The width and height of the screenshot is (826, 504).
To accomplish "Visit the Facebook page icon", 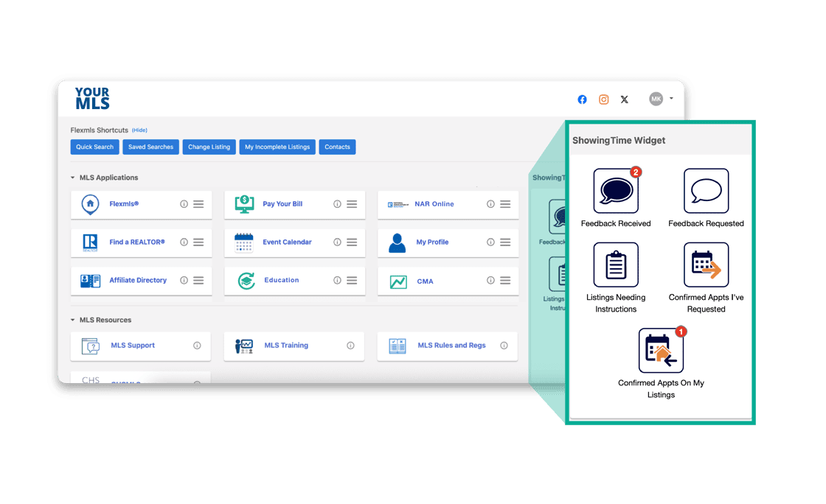I will (582, 99).
